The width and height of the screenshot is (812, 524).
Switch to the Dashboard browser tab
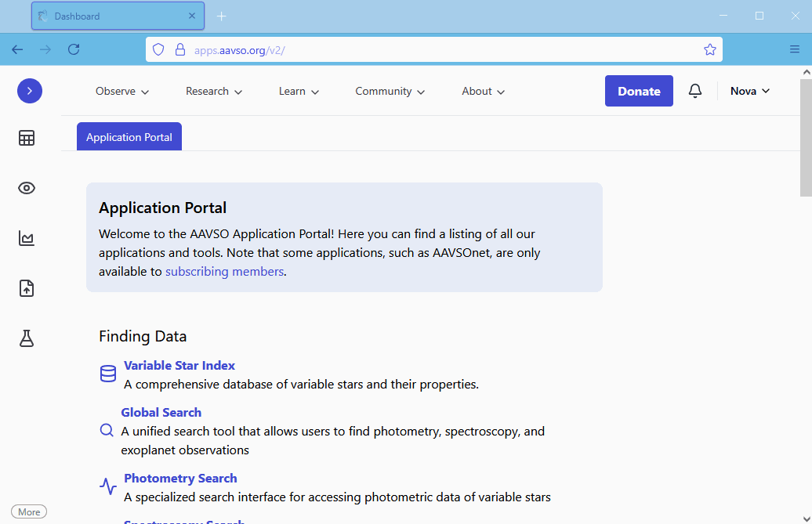(x=118, y=16)
